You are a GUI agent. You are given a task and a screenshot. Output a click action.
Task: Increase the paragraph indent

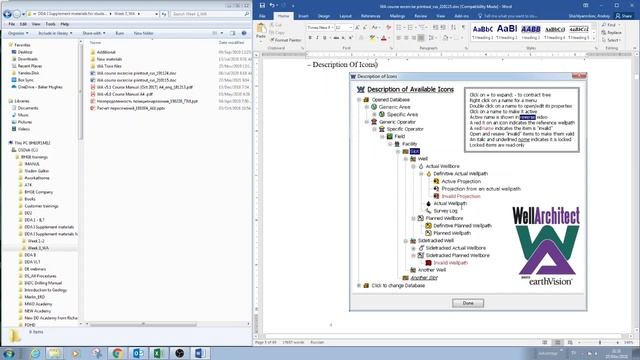(443, 27)
